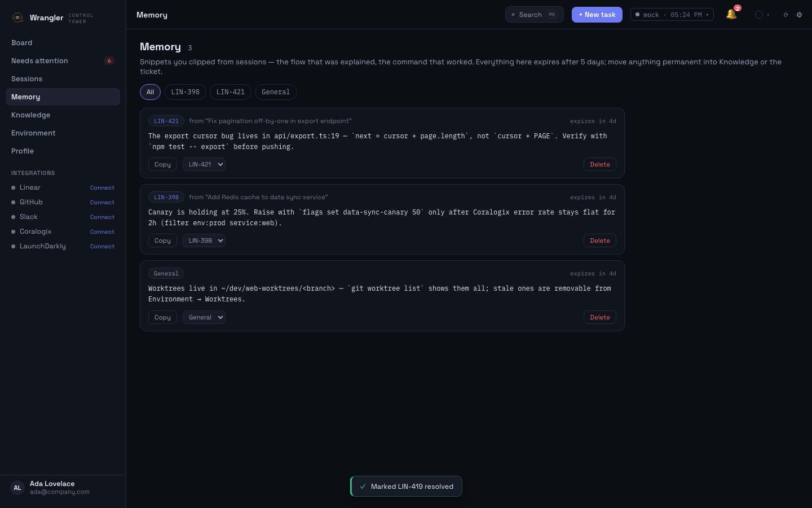Viewport: 812px width, 508px height.
Task: Connect the Slack integration
Action: pyautogui.click(x=102, y=217)
